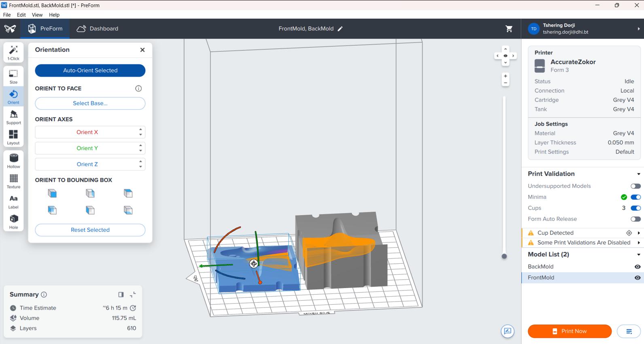Collapse the Print Validation section

point(639,174)
